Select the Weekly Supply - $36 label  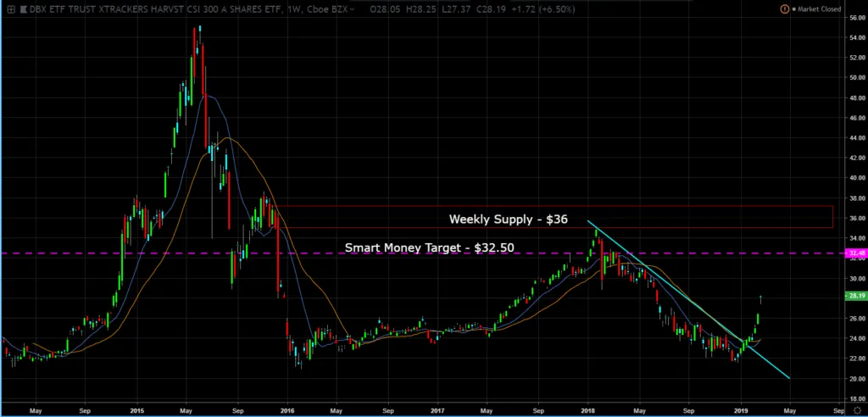tap(509, 220)
